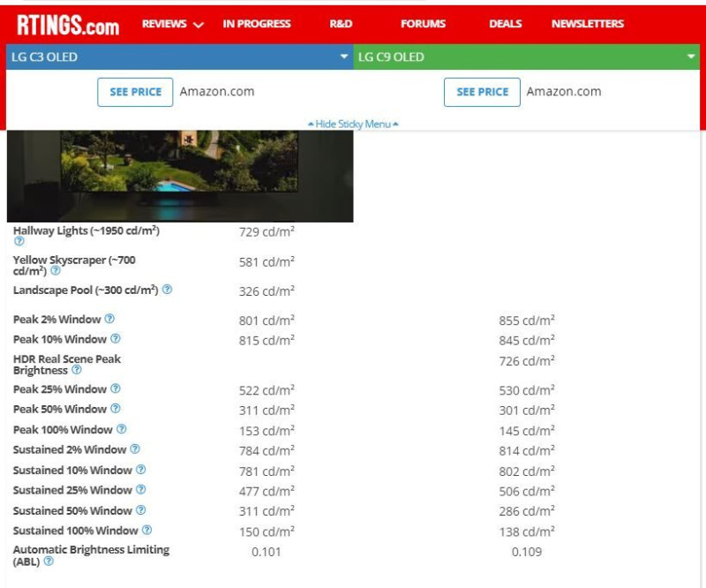Select C9 Sustained 25% Window value 506 cd/m²
Image resolution: width=706 pixels, height=588 pixels.
click(x=526, y=491)
